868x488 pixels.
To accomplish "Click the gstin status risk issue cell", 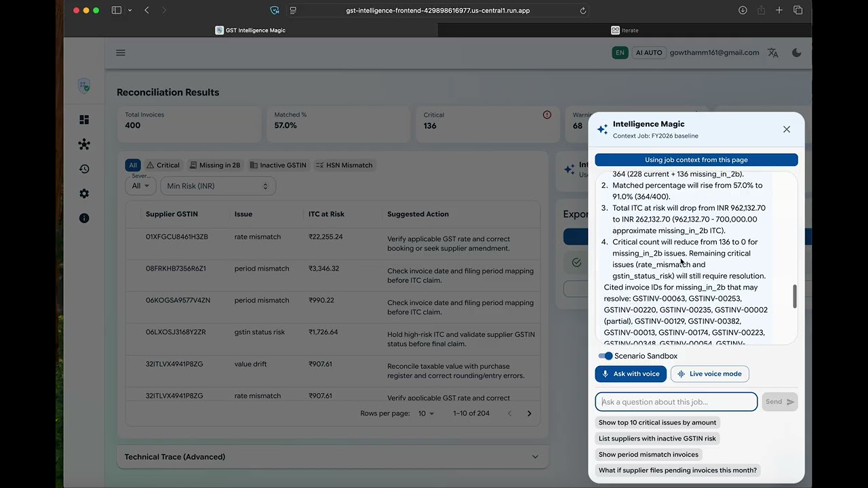I will coord(260,332).
